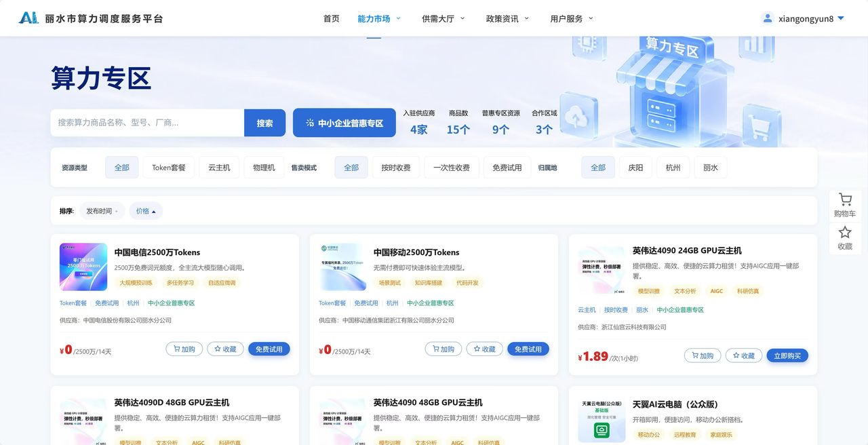Open 英伟达4090 48GB GPU云主机 title
The height and width of the screenshot is (445, 868).
pyautogui.click(x=428, y=402)
